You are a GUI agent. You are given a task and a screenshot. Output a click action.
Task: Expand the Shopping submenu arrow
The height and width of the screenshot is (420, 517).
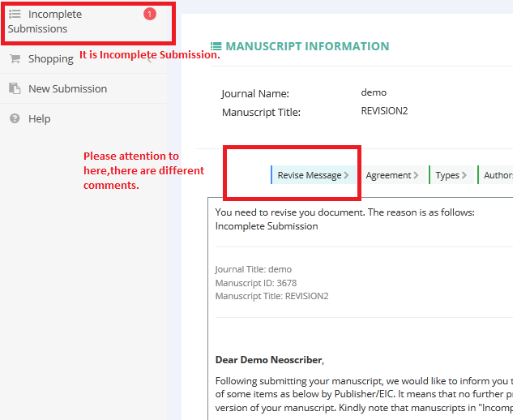(x=149, y=60)
